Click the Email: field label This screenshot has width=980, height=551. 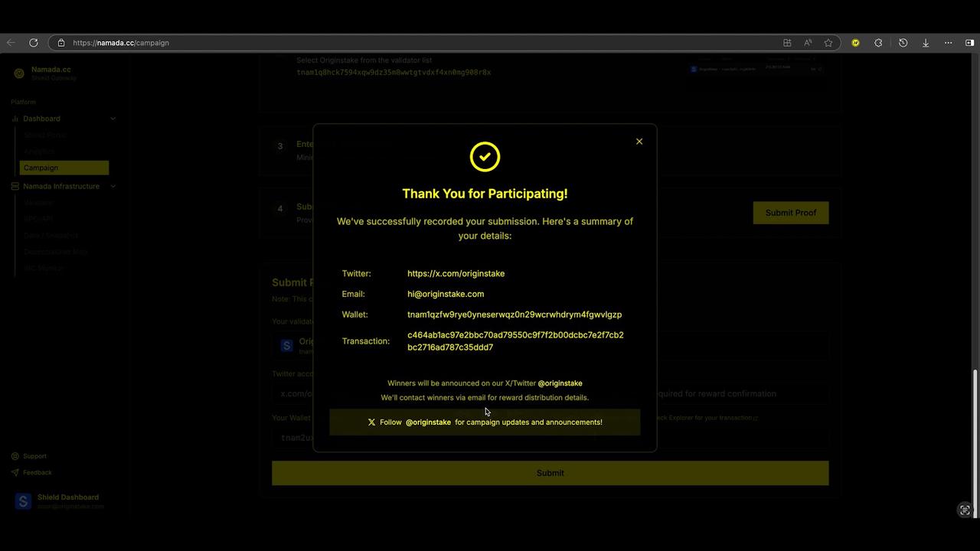click(x=353, y=294)
